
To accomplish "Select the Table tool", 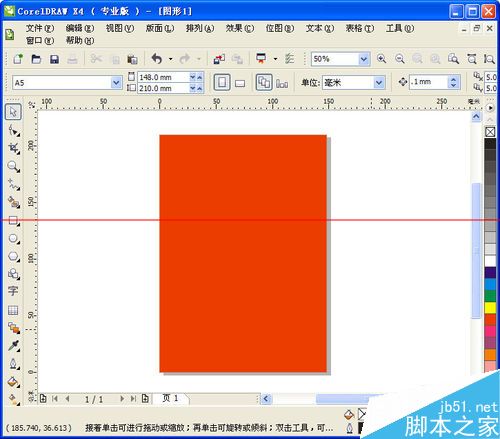I will tap(13, 310).
